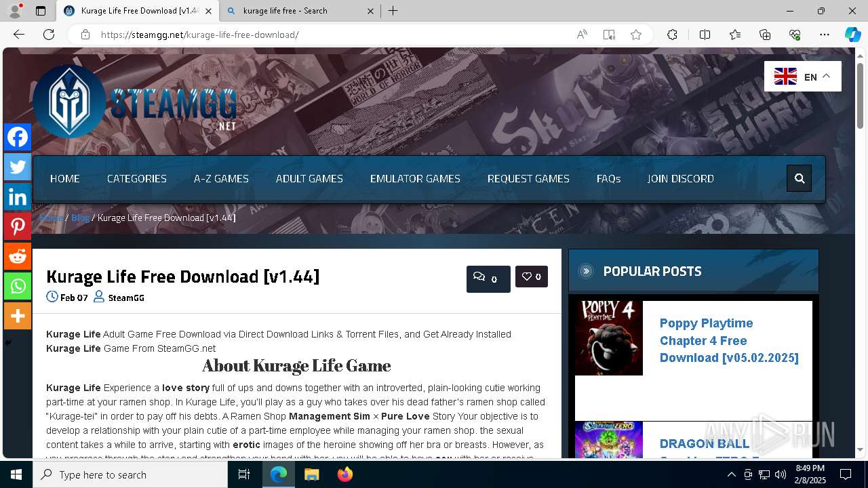This screenshot has width=868, height=488.
Task: Open notification center
Action: [846, 474]
